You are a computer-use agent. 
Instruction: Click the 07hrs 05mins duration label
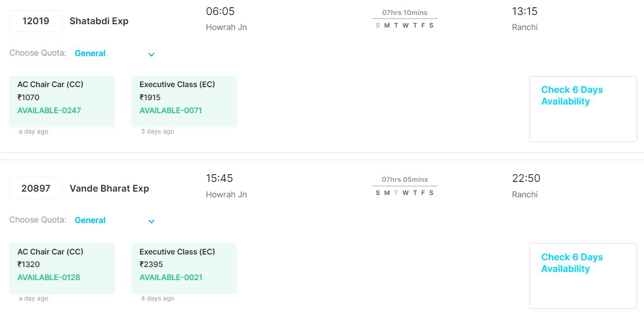405,179
